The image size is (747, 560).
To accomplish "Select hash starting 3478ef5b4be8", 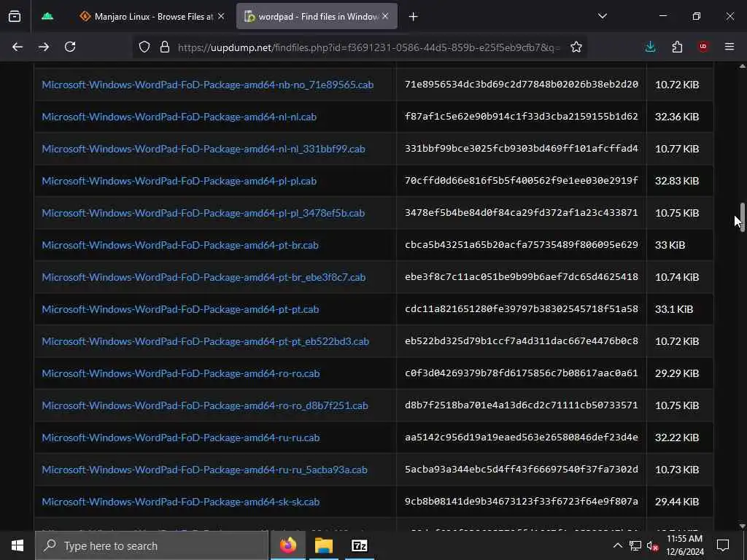I will pos(521,212).
